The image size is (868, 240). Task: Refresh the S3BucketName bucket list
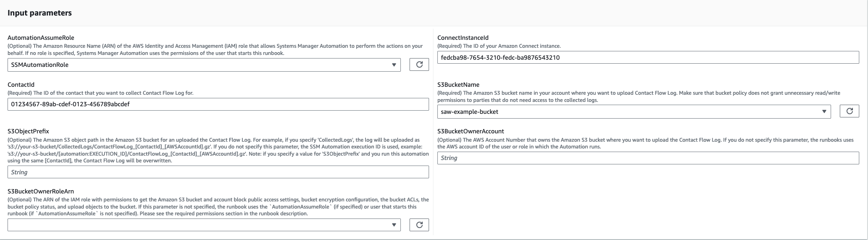849,111
